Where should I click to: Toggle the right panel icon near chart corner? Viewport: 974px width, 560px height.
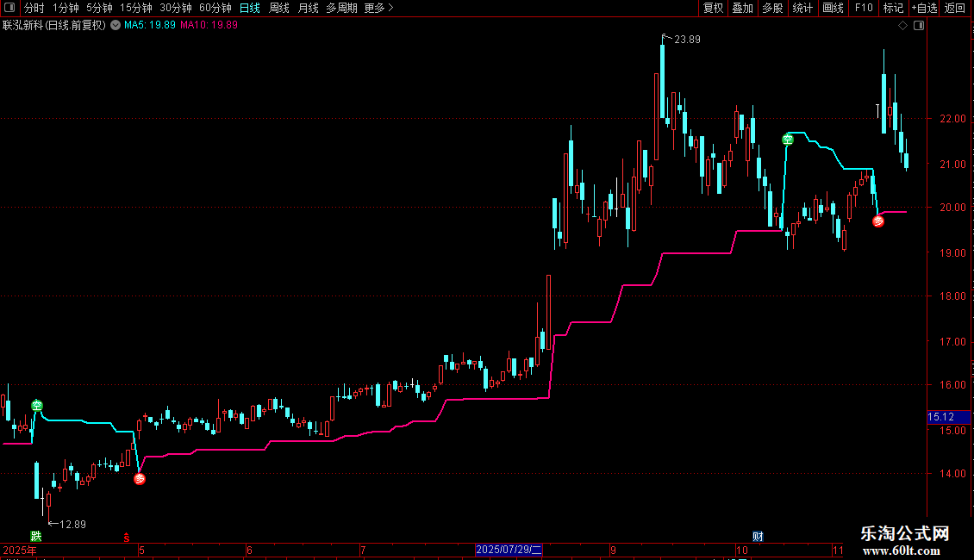click(x=919, y=26)
